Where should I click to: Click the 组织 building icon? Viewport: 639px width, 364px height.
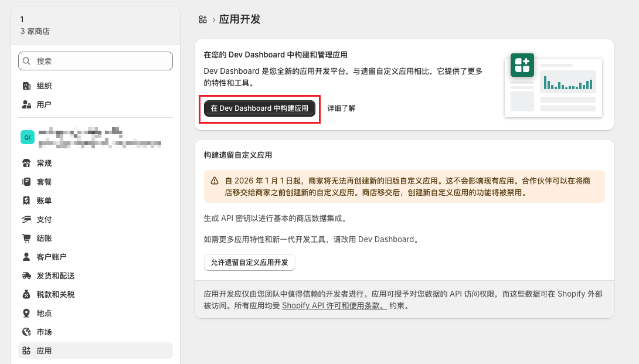(x=26, y=86)
